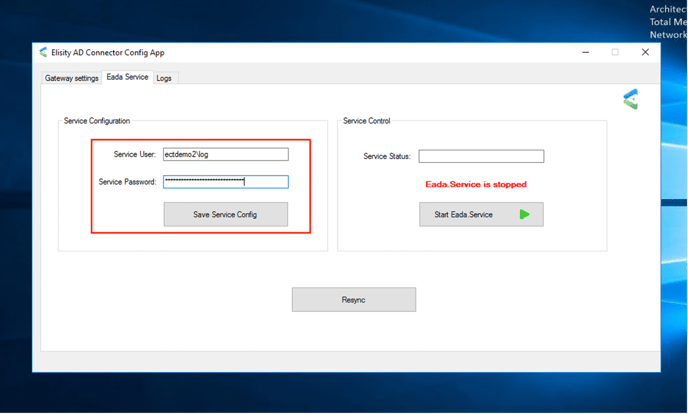Click the 'Elisity AD Connector Config App' title text
This screenshot has height=414, width=688.
108,53
